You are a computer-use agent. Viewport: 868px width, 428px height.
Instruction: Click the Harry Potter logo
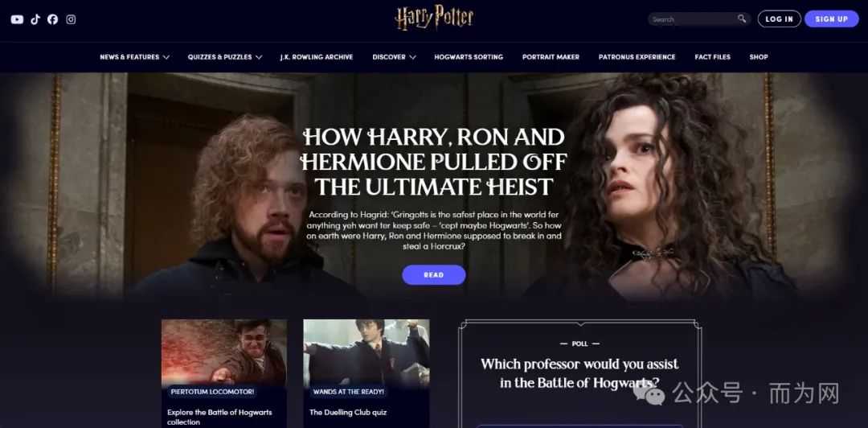(434, 18)
